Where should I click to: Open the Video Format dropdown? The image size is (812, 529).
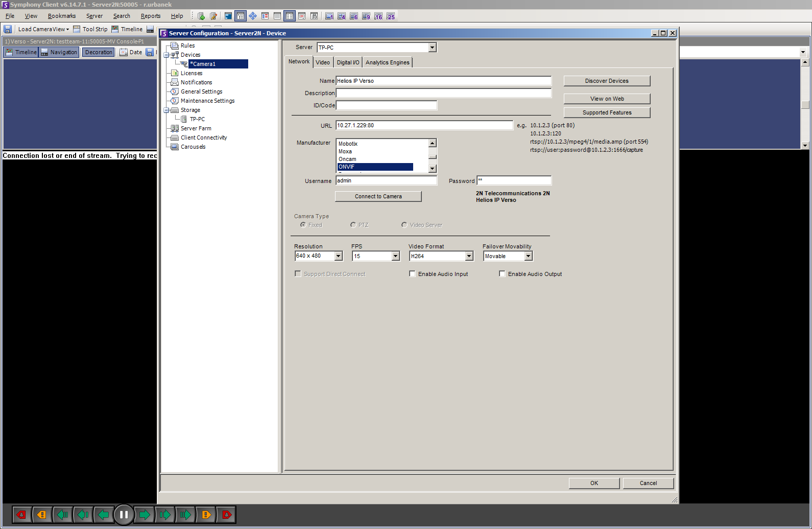[x=469, y=256]
